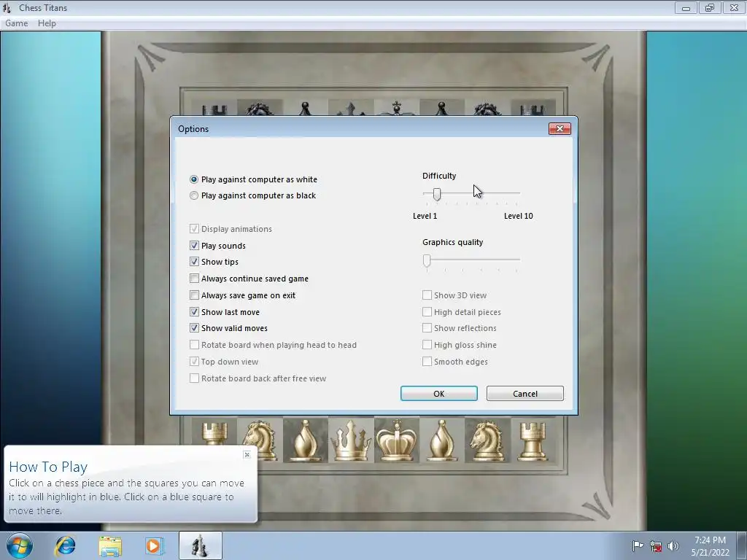Image resolution: width=747 pixels, height=560 pixels.
Task: Click the Display animations checkbox
Action: (x=194, y=229)
